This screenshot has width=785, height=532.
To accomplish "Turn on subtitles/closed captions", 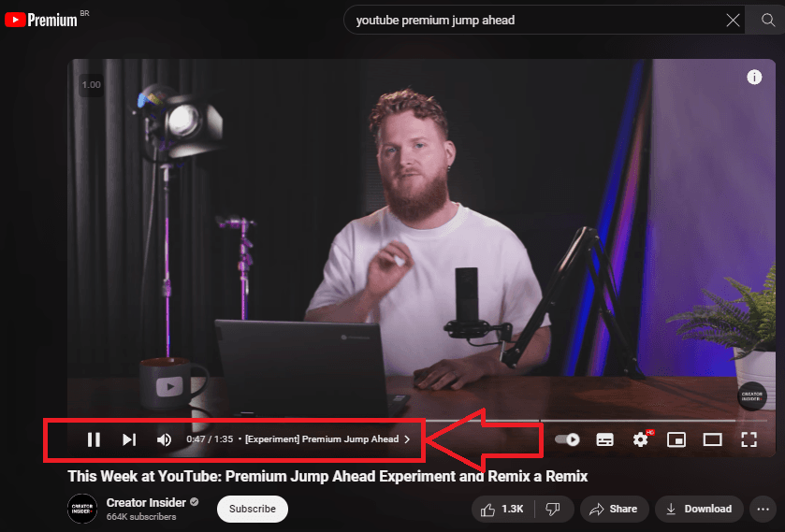I will [604, 439].
